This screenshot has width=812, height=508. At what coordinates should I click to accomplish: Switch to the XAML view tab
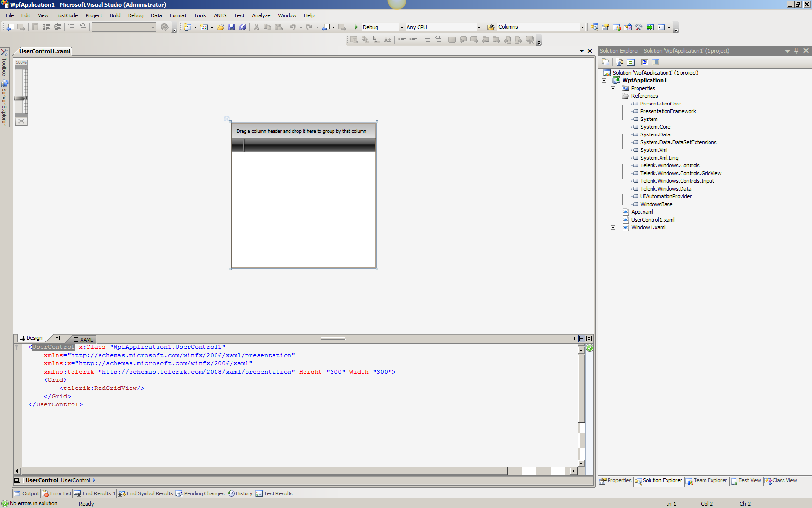coord(84,339)
